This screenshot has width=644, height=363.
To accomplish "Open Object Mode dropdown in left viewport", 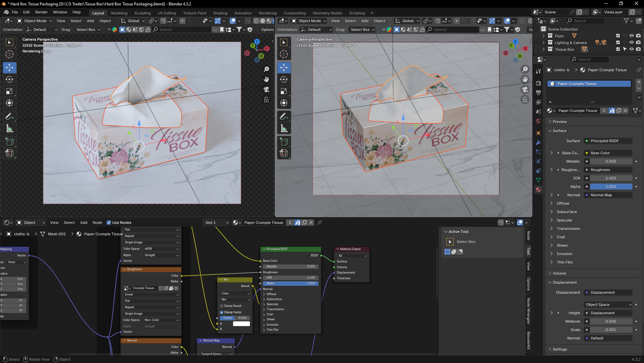I will [34, 21].
